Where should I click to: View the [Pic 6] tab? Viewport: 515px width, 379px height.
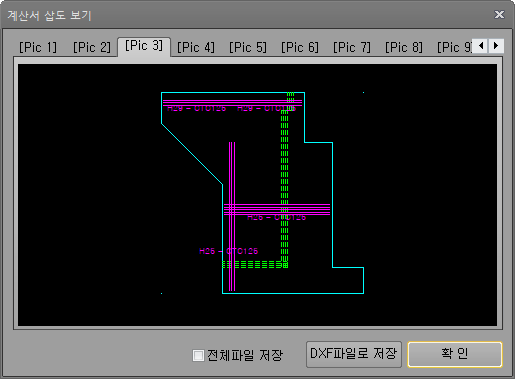(300, 47)
